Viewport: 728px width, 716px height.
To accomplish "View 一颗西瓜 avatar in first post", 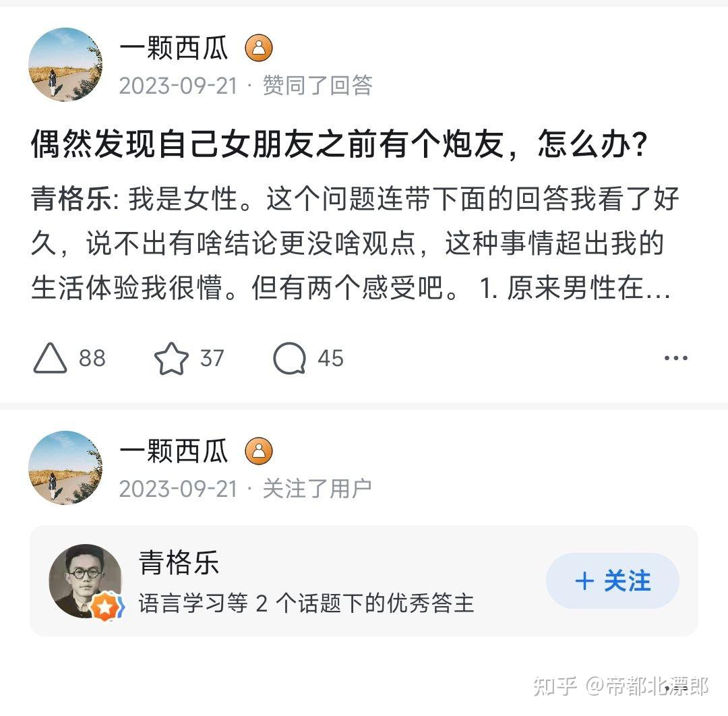I will coord(65,65).
